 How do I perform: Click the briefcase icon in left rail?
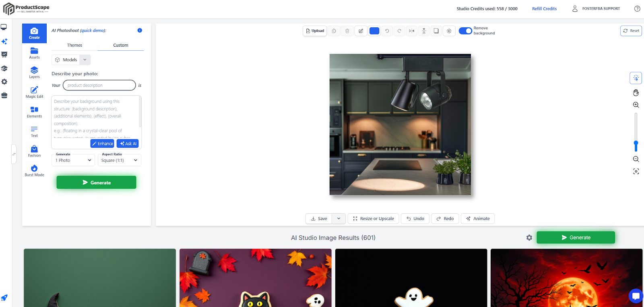4,95
